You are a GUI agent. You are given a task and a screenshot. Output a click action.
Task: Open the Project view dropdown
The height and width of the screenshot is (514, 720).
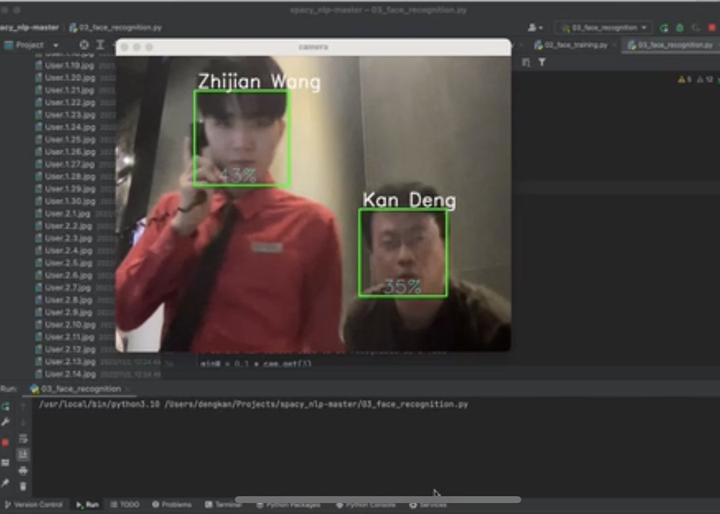click(31, 45)
